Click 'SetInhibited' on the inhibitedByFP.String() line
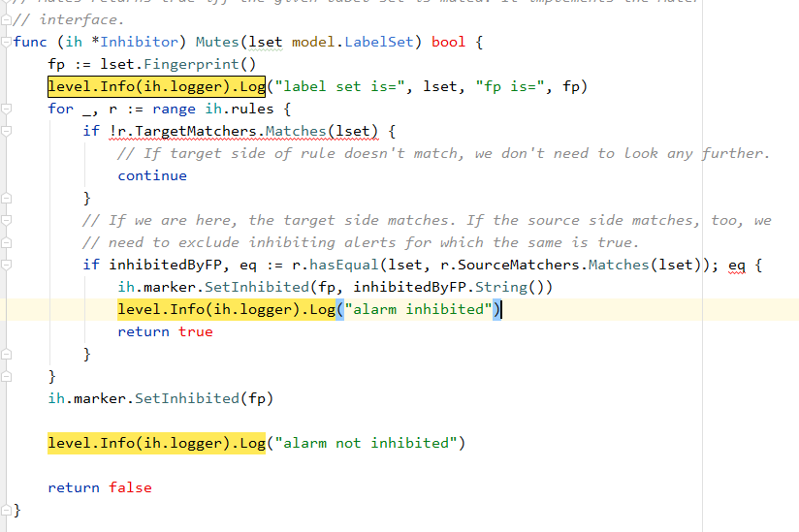The height and width of the screenshot is (532, 799). (257, 287)
